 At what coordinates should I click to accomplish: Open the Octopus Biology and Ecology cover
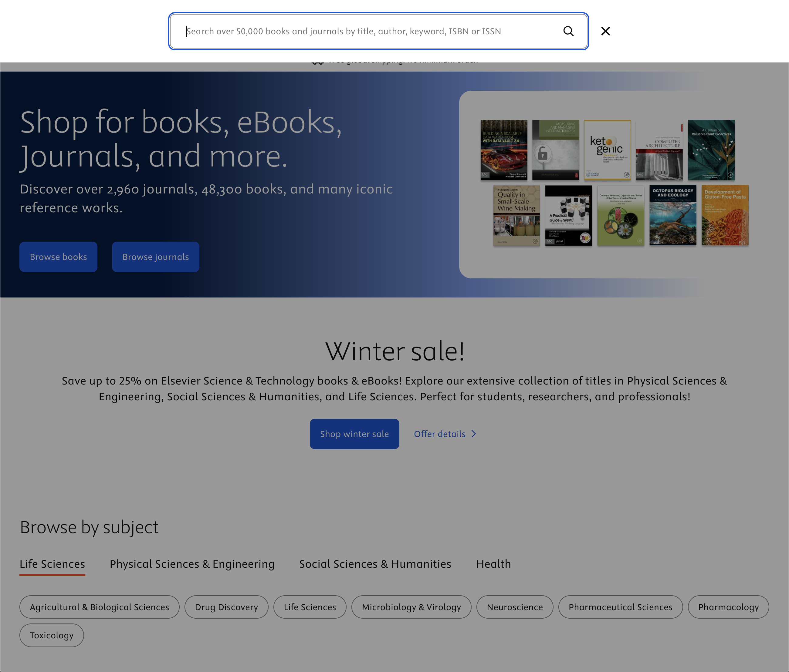672,215
